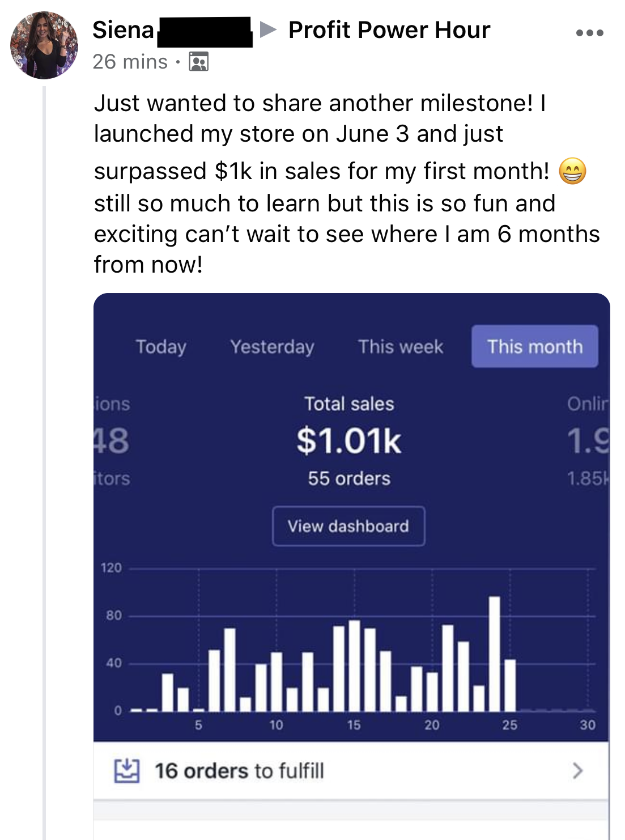
Task: Open Siena's profile name link
Action: click(124, 29)
